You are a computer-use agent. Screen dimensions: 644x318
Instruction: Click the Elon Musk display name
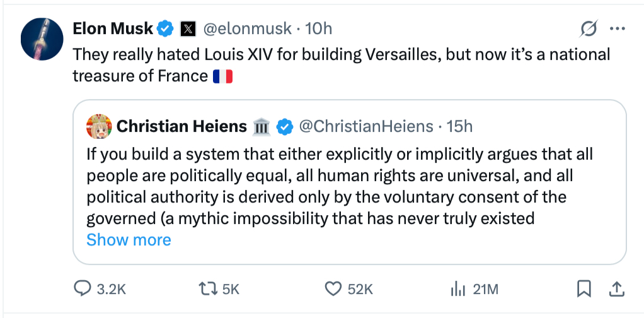113,28
